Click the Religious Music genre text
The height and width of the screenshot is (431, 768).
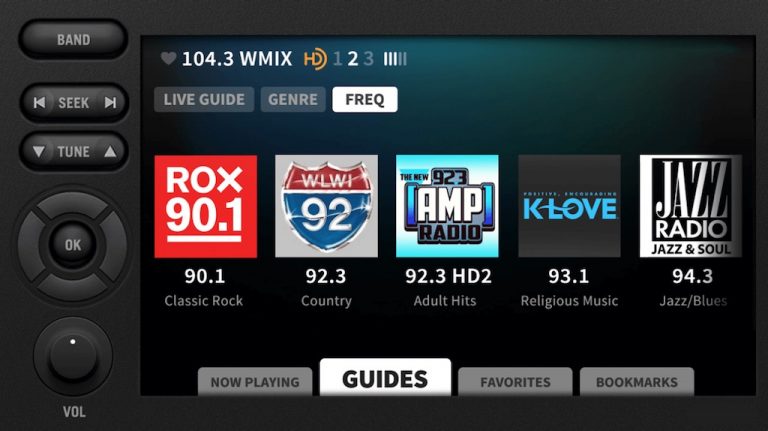(x=569, y=301)
